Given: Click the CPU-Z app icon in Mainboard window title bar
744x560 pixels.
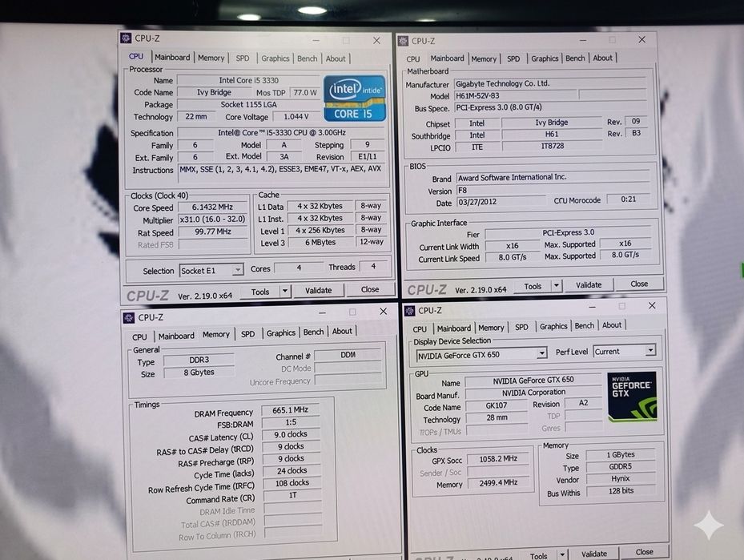Looking at the screenshot, I should (x=403, y=41).
